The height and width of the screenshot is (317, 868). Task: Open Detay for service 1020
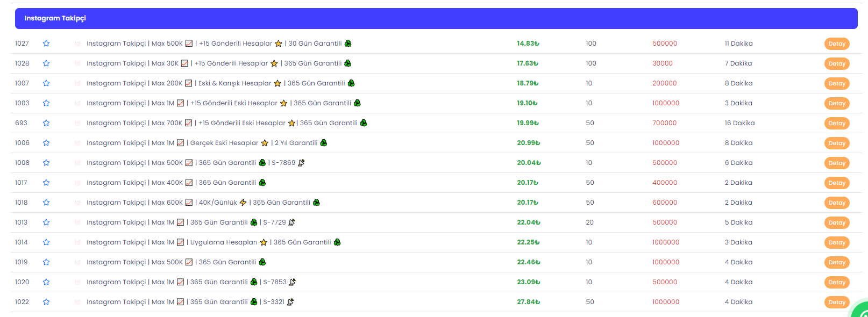837,282
